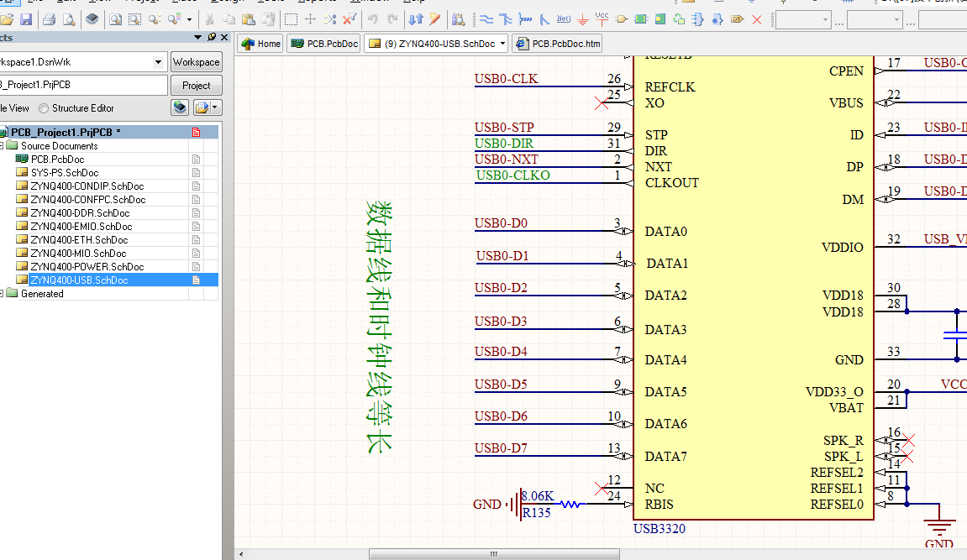Close the Projects panel
The height and width of the screenshot is (560, 967).
pos(224,38)
